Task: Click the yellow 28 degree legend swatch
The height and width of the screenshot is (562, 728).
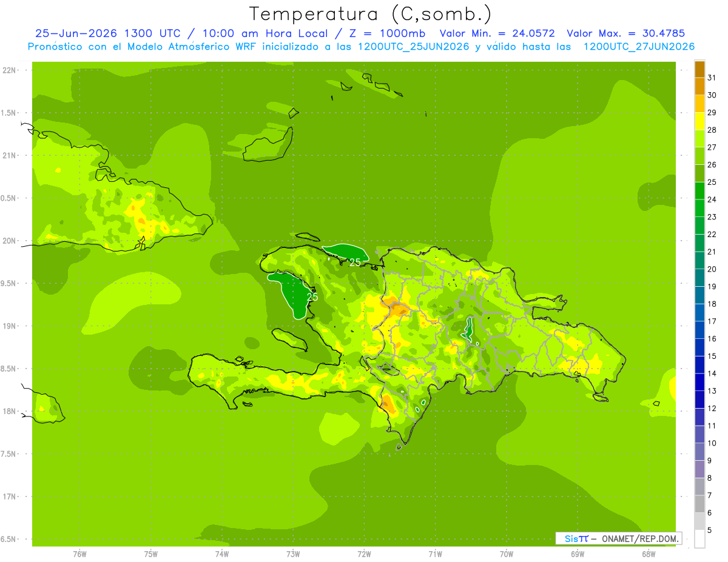Action: point(699,122)
